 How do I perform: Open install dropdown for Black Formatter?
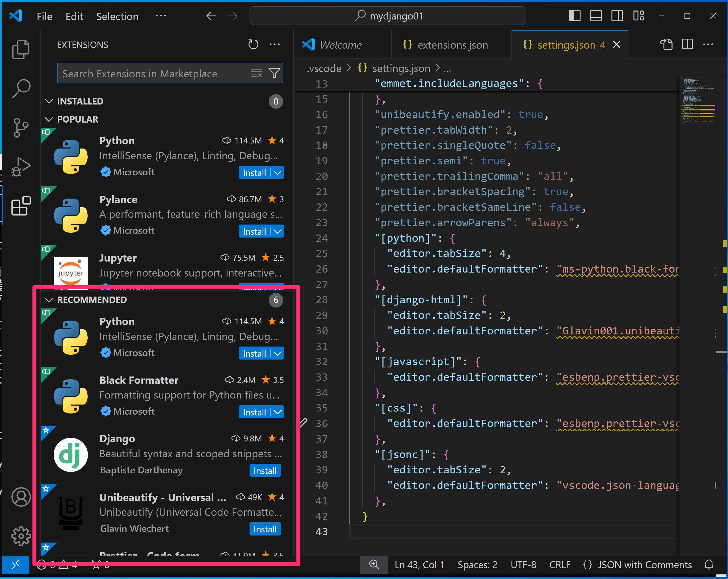pyautogui.click(x=278, y=412)
